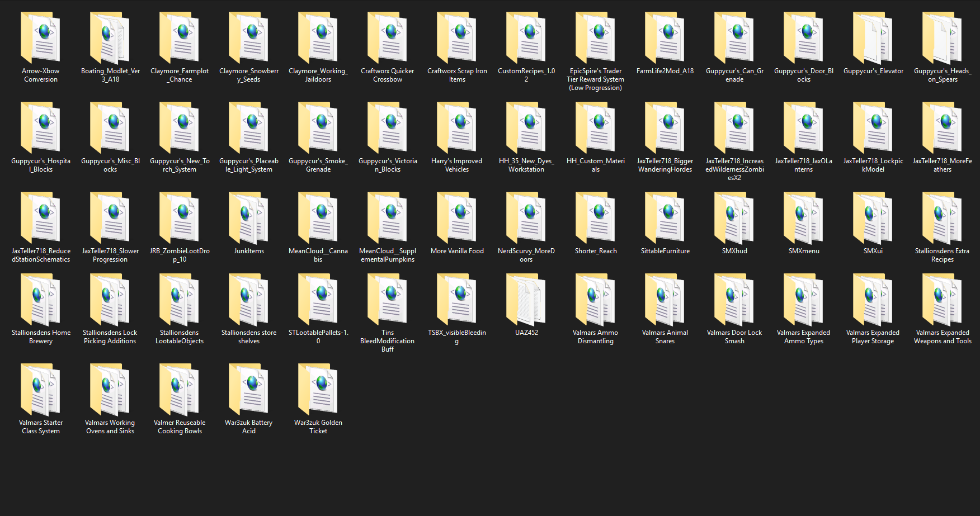Click the JunkItems folder icon
The height and width of the screenshot is (516, 980).
pos(249,218)
